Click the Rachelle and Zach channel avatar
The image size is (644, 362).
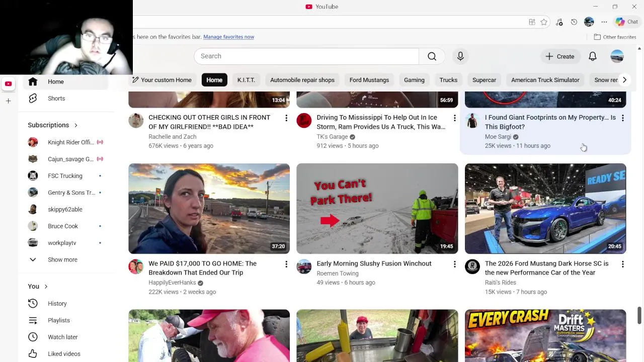pyautogui.click(x=136, y=121)
